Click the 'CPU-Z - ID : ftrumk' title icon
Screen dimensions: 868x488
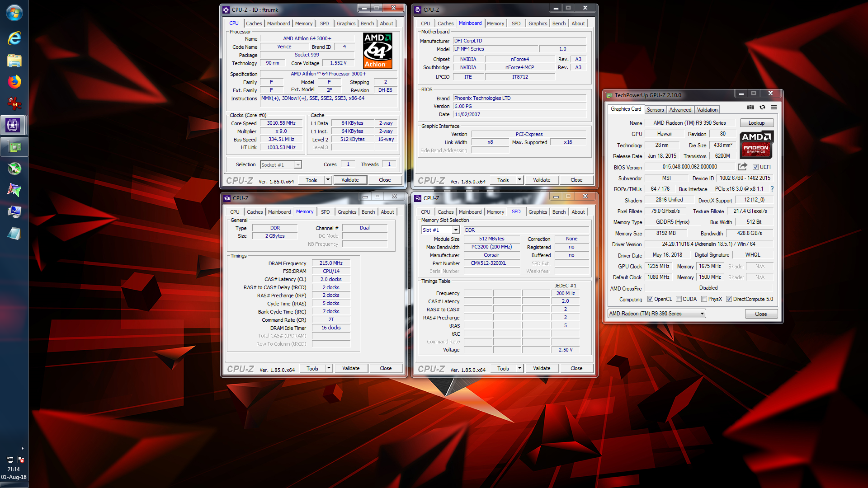(x=226, y=9)
